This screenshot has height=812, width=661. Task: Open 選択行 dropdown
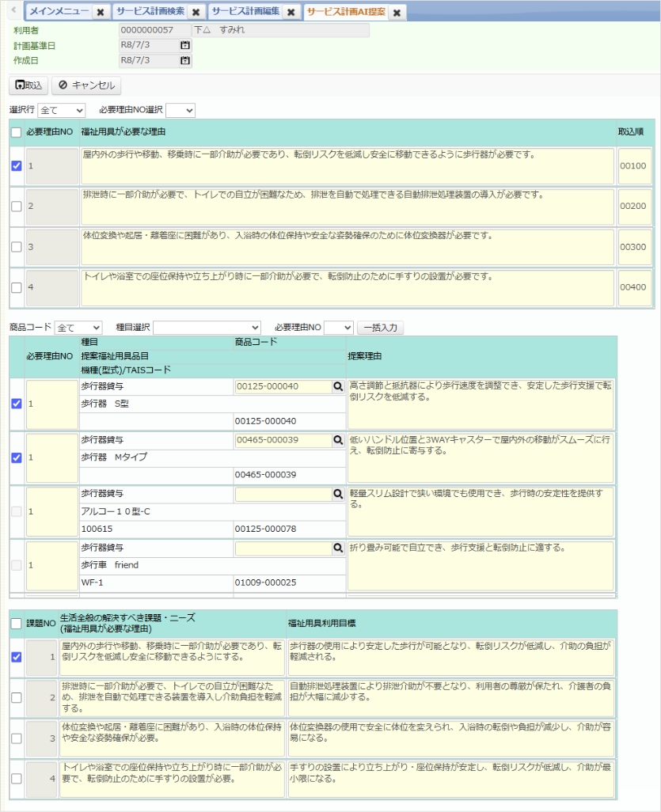[61, 110]
